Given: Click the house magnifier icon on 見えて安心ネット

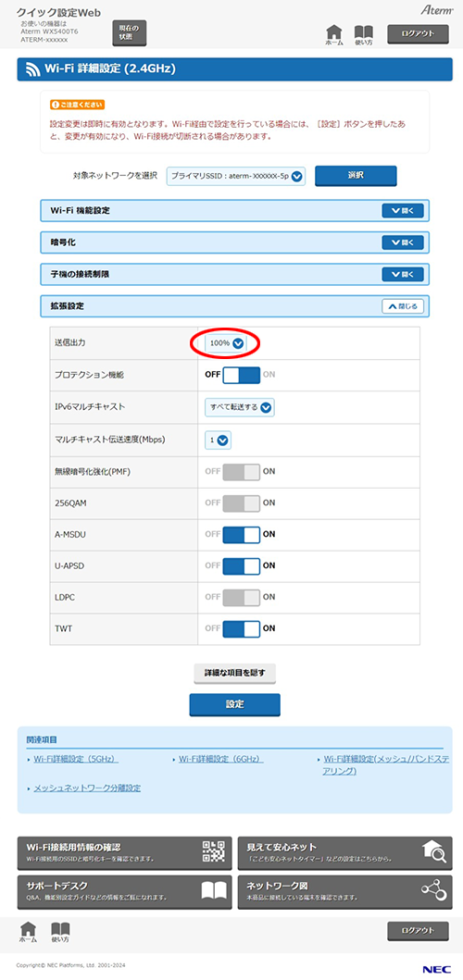Looking at the screenshot, I should tap(434, 852).
